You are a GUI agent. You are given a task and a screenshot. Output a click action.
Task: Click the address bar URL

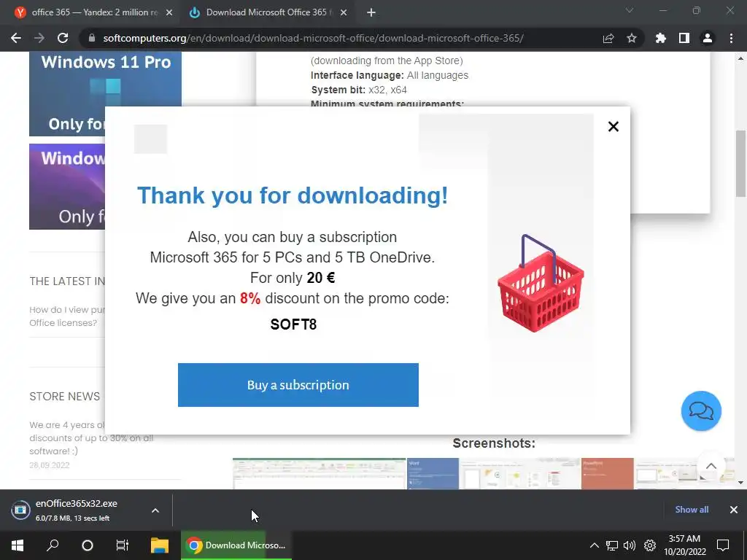[313, 38]
